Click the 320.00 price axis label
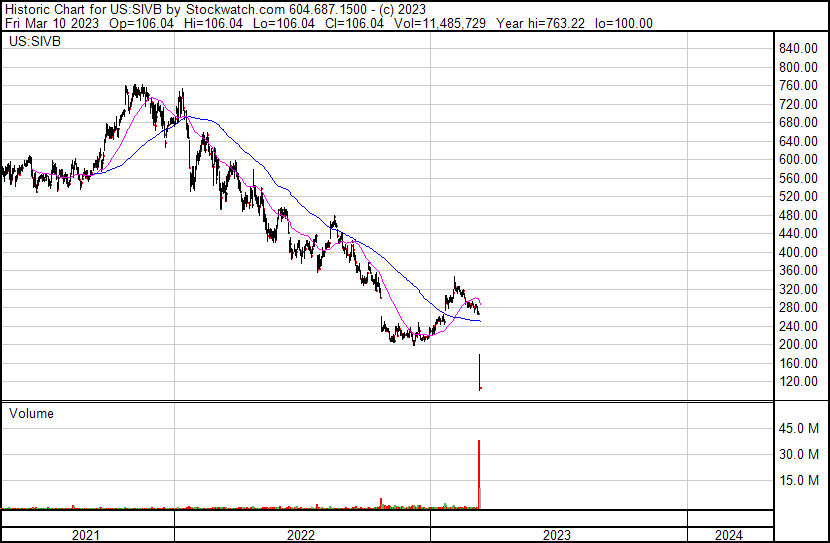This screenshot has width=830, height=543. [x=798, y=289]
